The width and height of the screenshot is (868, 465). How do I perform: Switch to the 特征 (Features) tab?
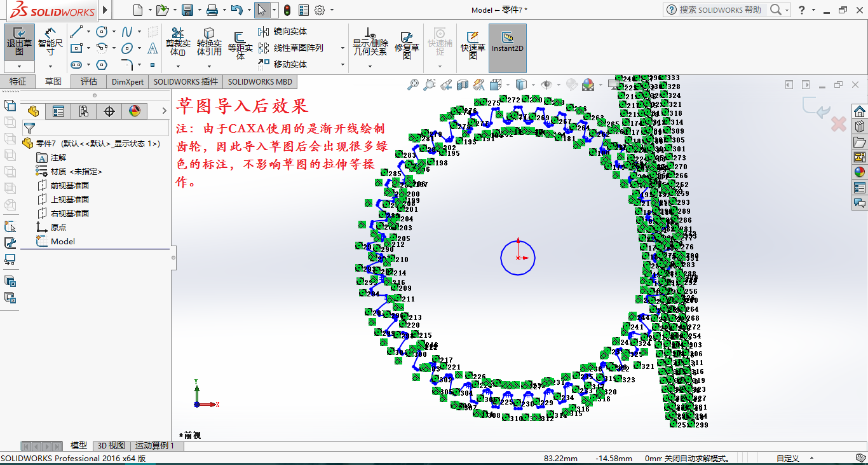(18, 81)
